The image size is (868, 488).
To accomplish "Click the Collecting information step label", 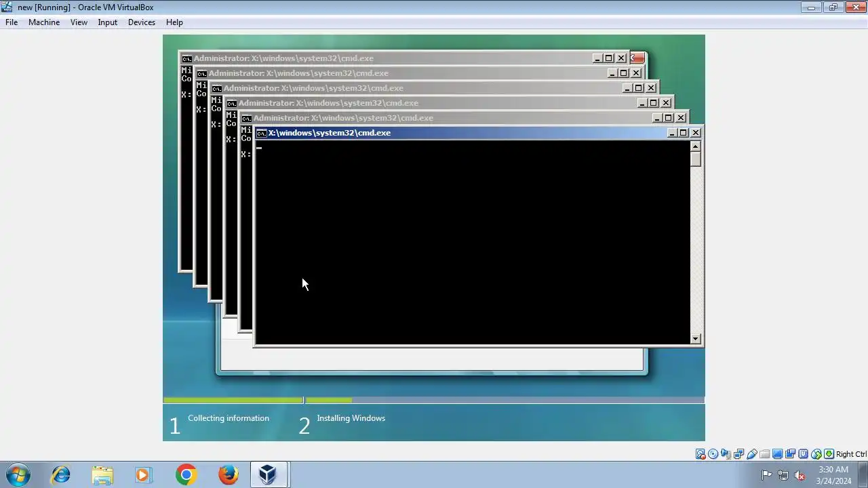I will pos(229,418).
